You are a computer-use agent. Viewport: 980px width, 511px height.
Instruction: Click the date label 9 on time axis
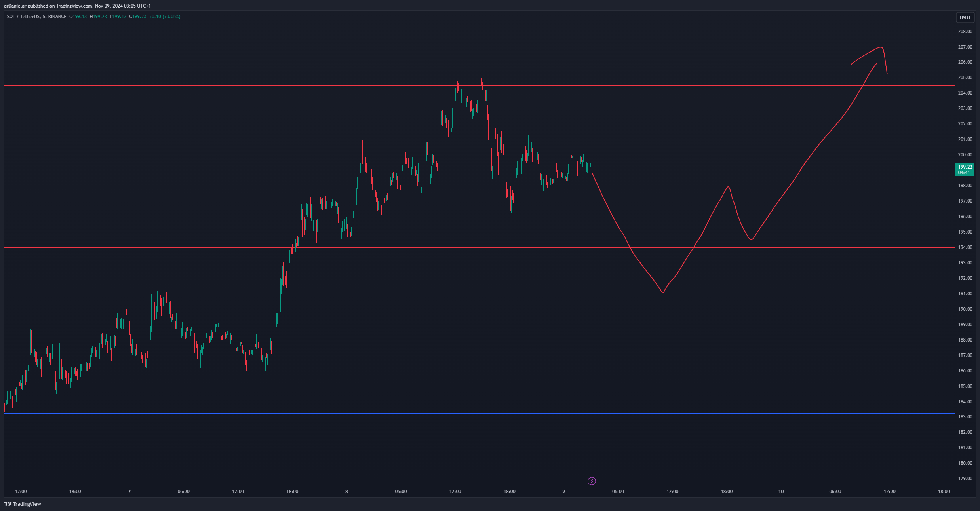pos(564,492)
